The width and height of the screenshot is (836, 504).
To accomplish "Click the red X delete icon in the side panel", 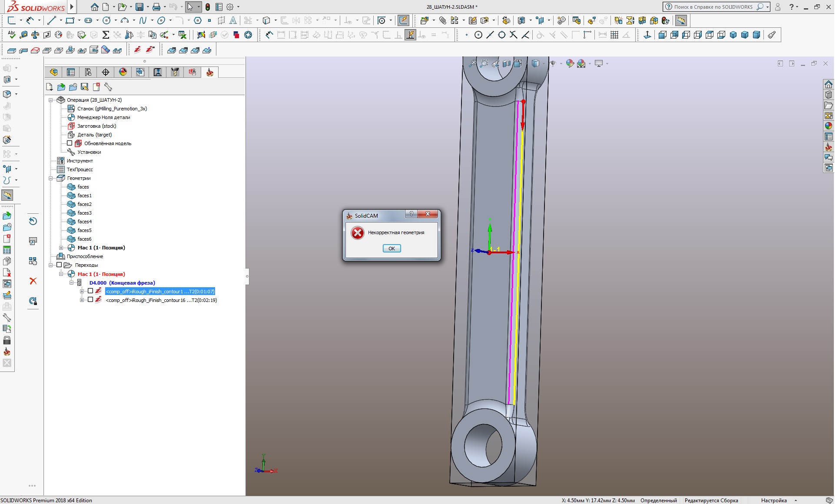I will pos(33,281).
